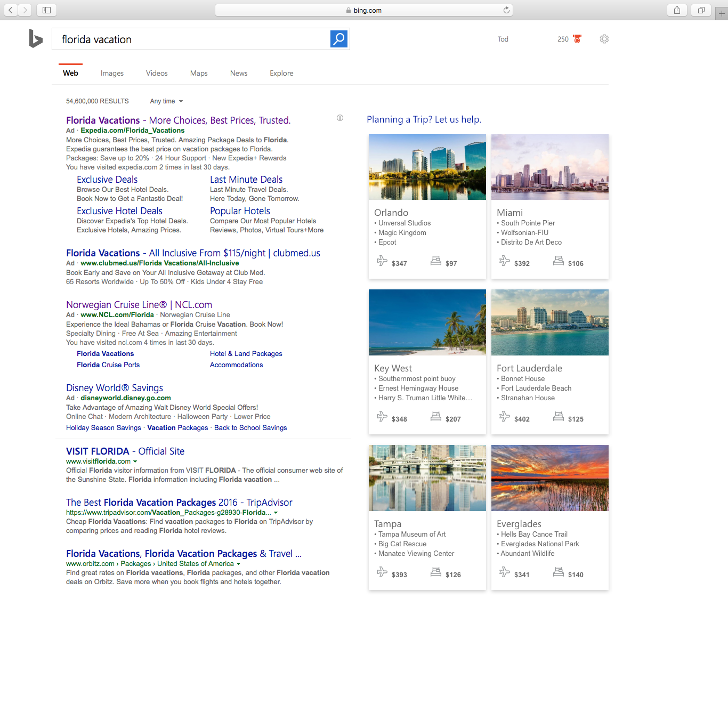This screenshot has height=728, width=728.
Task: Open the Miami skyline thumbnail
Action: point(550,167)
